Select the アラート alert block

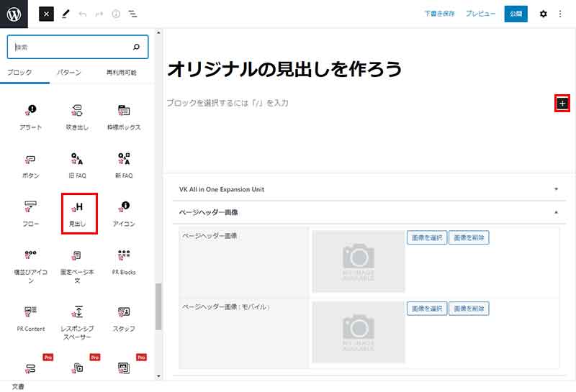point(30,117)
